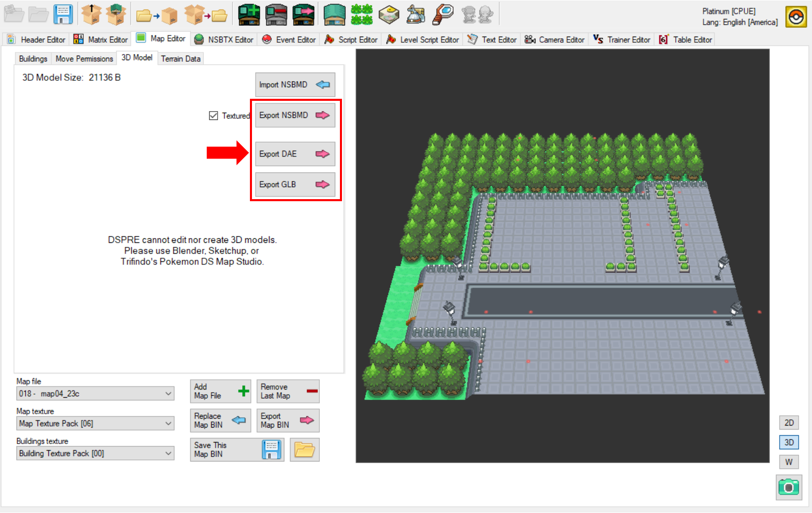Open the Map texture pack dropdown
Image resolution: width=812 pixels, height=513 pixels.
tap(95, 423)
